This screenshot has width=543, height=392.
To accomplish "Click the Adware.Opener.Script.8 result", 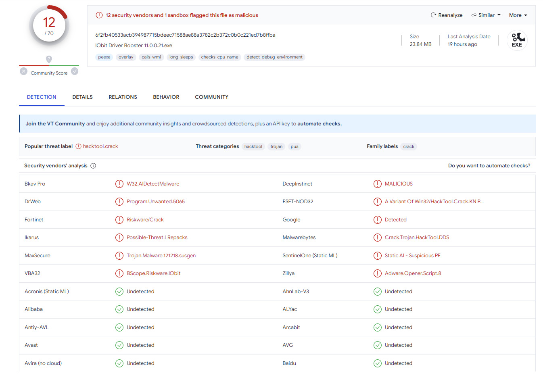I will pyautogui.click(x=413, y=273).
